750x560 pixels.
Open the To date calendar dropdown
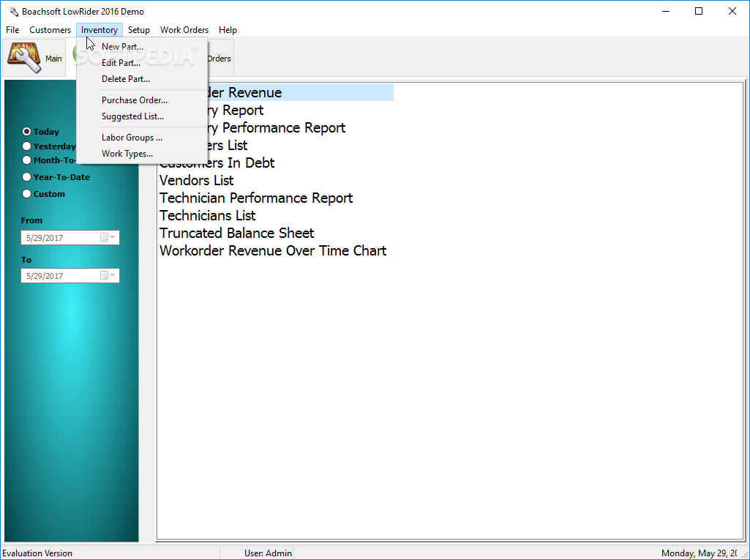108,275
